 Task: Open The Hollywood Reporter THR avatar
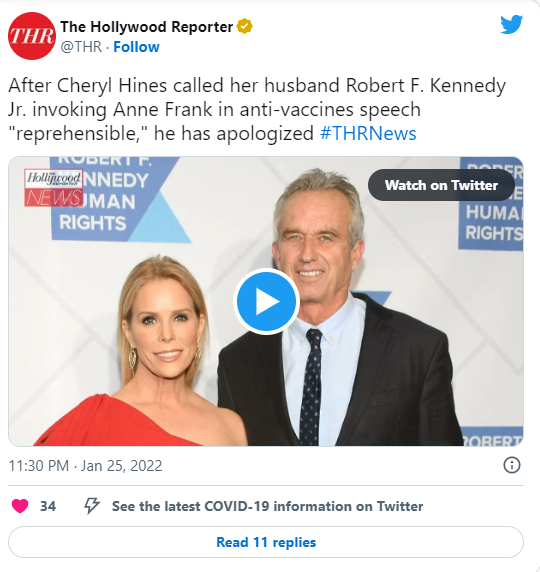(32, 36)
